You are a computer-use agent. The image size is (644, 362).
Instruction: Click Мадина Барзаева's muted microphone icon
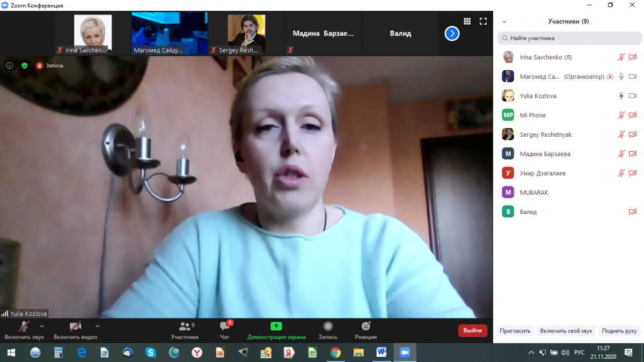621,153
